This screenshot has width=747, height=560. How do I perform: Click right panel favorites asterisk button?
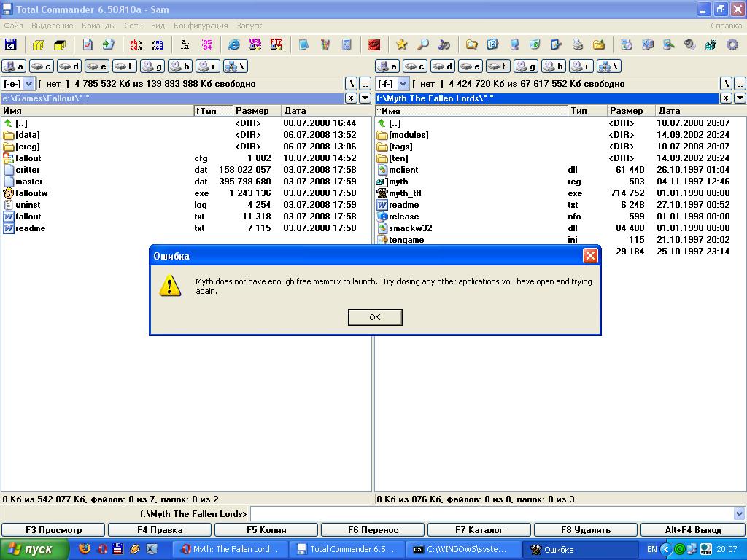[726, 98]
